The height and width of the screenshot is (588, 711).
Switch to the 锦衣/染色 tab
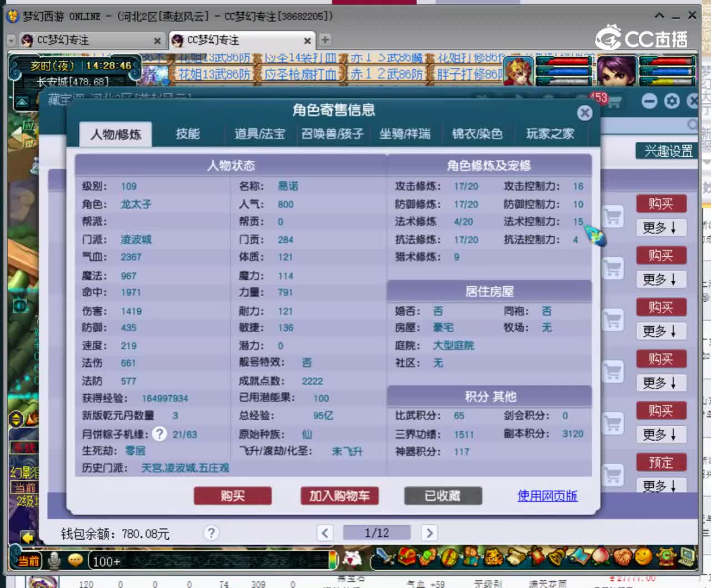[477, 133]
